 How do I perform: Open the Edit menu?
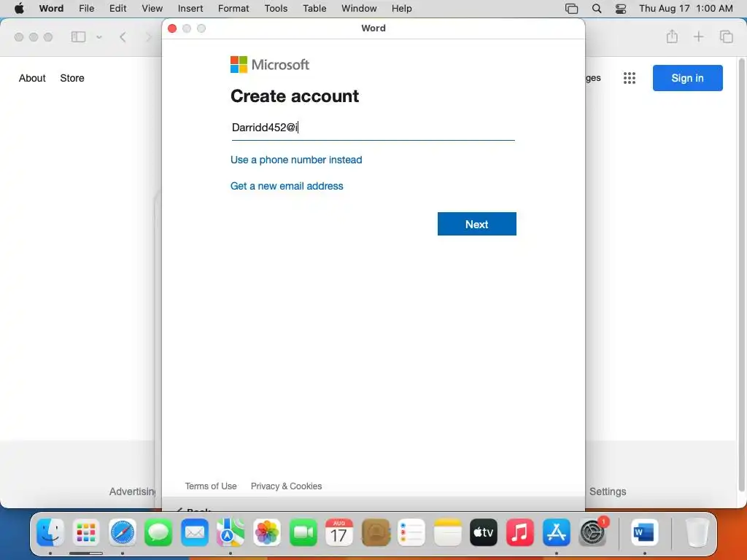[x=117, y=8]
